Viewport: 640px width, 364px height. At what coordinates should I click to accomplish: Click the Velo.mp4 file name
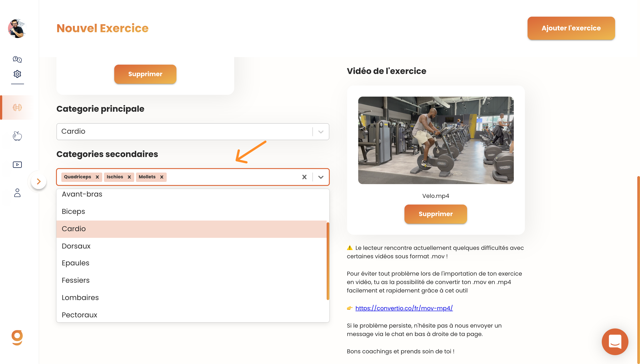435,196
